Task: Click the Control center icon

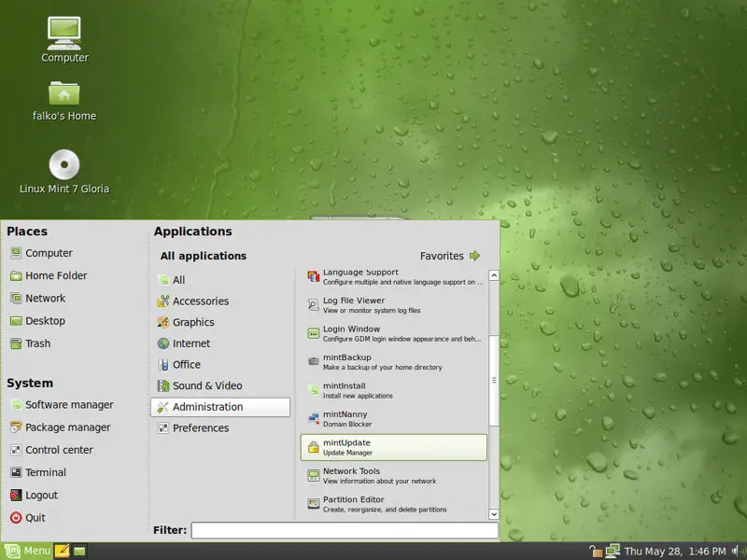Action: [x=16, y=450]
